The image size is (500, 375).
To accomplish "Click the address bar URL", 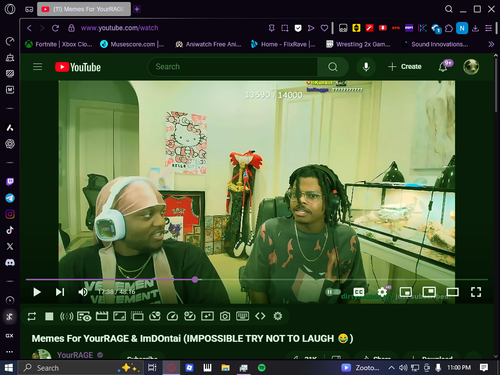I will [x=119, y=28].
